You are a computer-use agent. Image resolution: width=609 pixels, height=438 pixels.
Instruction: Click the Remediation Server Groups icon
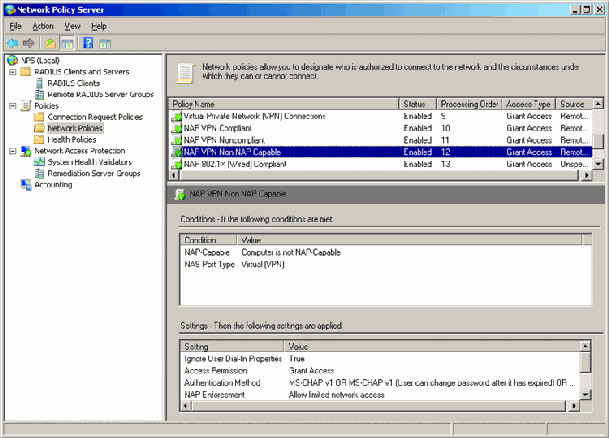click(39, 173)
